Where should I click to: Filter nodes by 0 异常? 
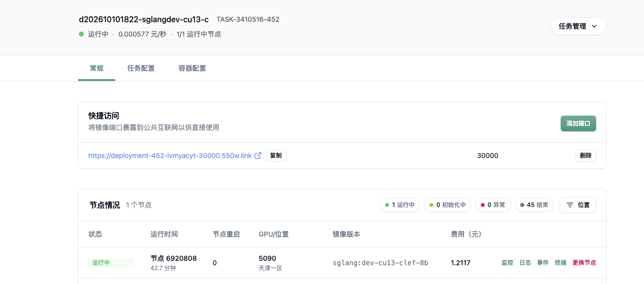(493, 205)
